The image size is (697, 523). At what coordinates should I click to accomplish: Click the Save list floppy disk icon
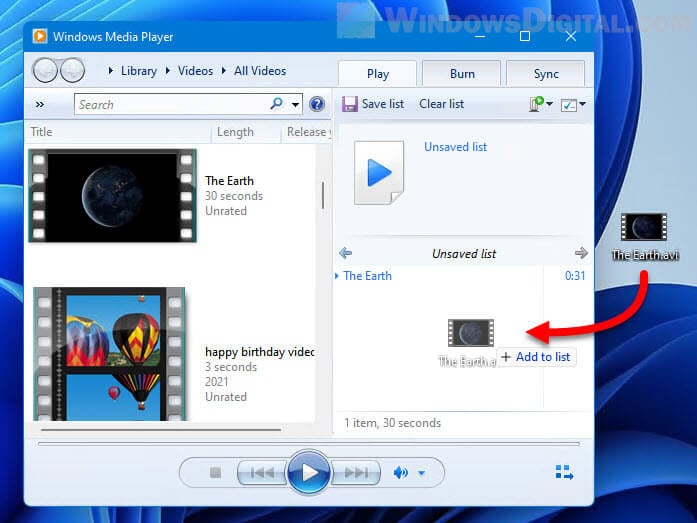click(x=350, y=104)
